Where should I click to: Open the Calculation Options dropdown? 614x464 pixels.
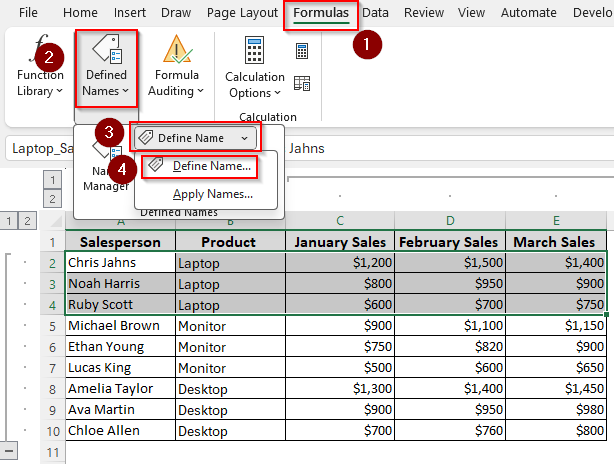click(x=255, y=85)
